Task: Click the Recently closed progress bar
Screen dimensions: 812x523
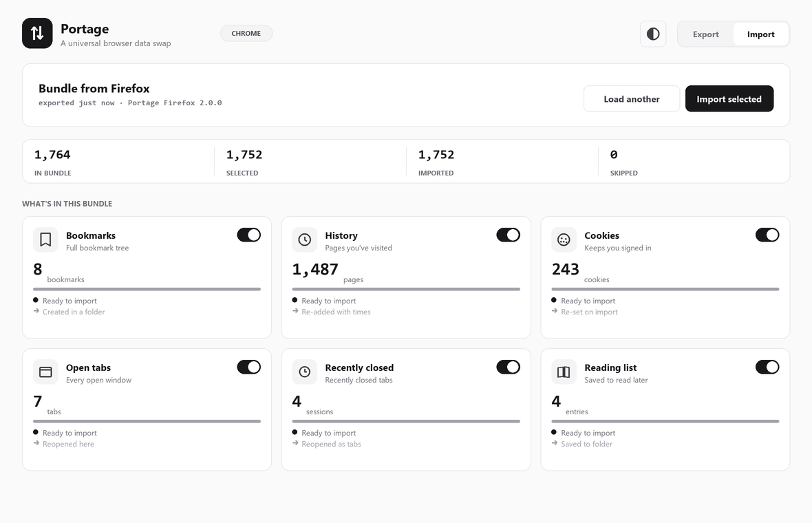Action: (x=406, y=422)
